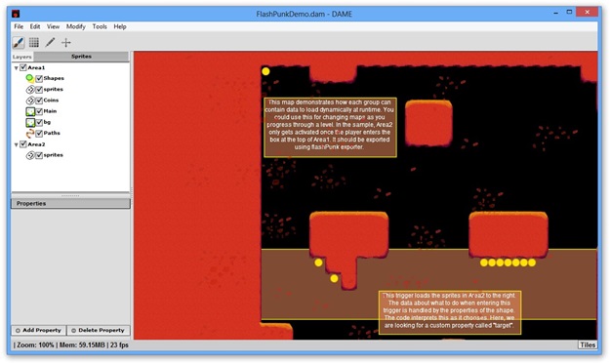
Task: Open the Tools menu
Action: [x=100, y=26]
